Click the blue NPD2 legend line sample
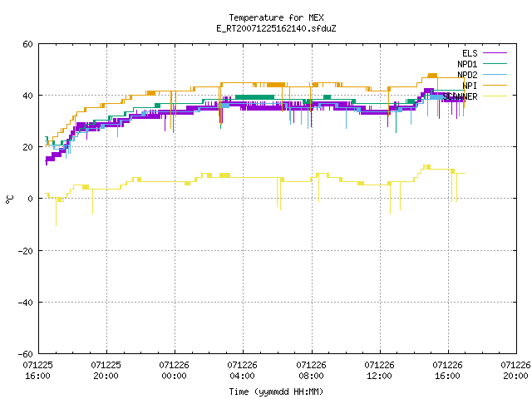The height and width of the screenshot is (399, 532). coord(495,75)
